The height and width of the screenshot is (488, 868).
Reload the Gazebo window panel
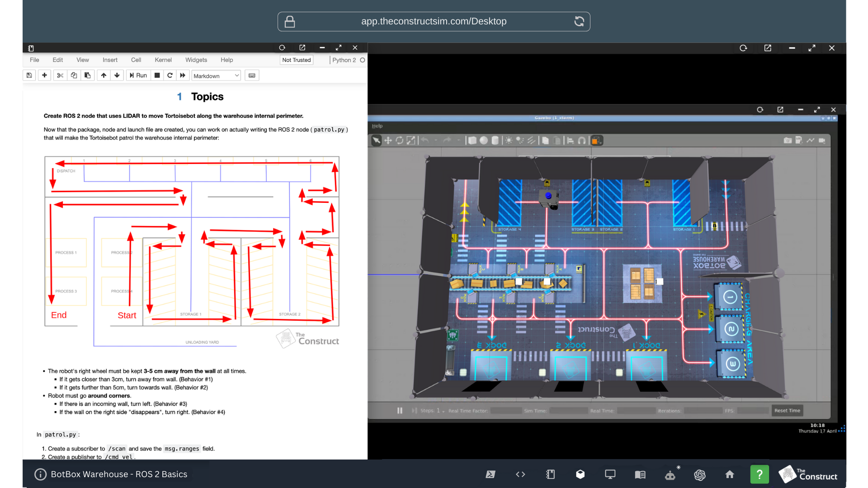760,110
